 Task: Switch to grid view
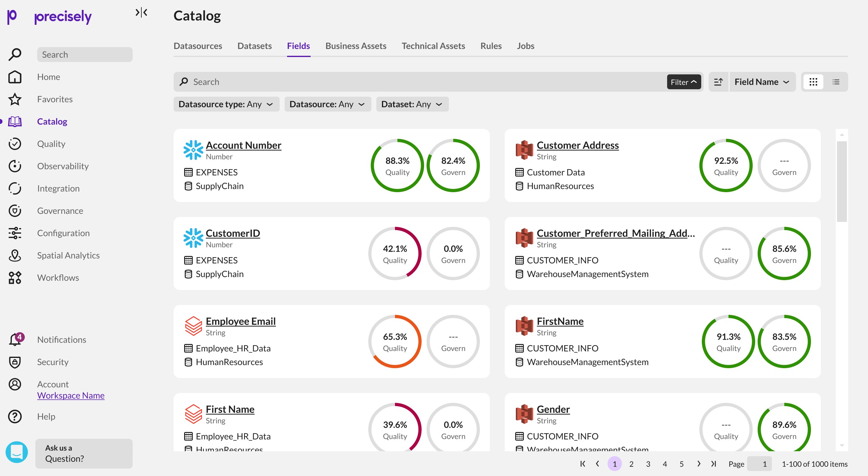[x=813, y=82]
